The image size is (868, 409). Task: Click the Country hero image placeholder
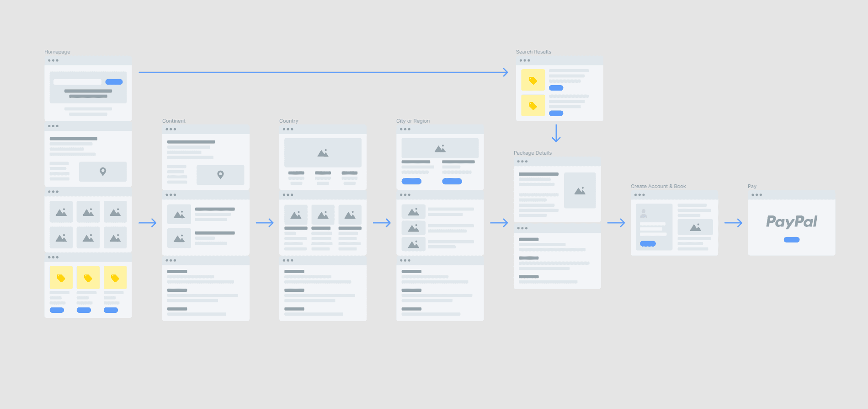[323, 153]
